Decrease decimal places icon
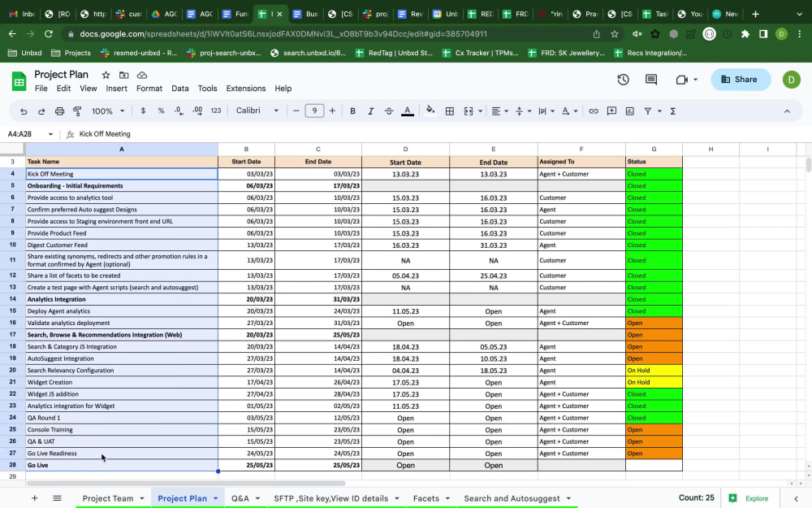 (179, 111)
